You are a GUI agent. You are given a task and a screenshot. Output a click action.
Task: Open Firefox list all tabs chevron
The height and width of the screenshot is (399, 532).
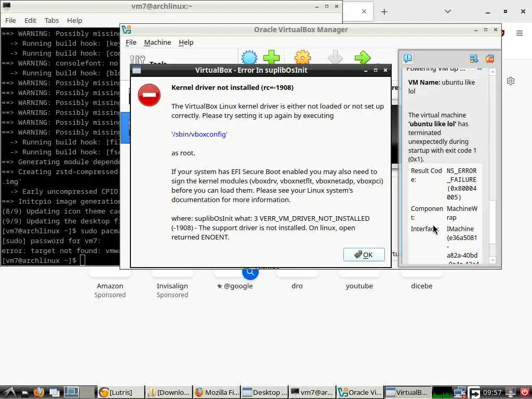click(x=448, y=11)
